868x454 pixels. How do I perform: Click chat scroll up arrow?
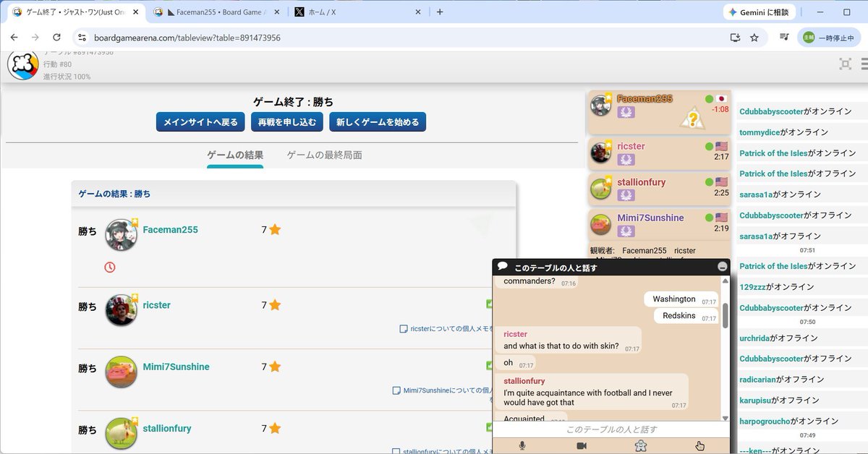point(726,280)
